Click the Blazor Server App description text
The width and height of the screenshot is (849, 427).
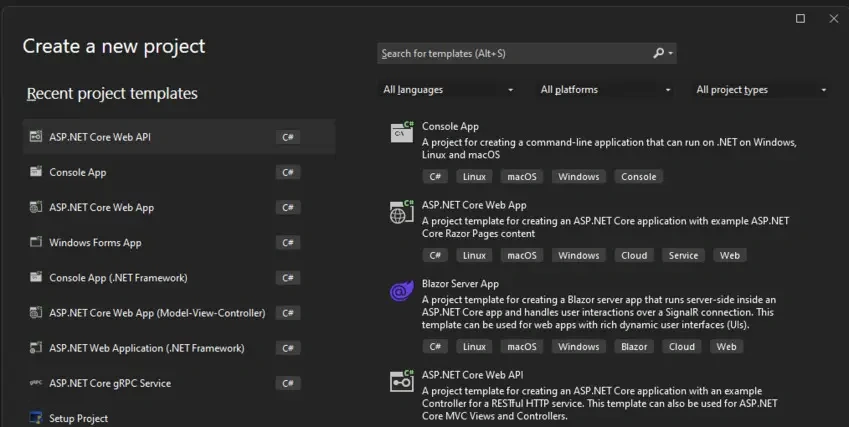coord(598,312)
